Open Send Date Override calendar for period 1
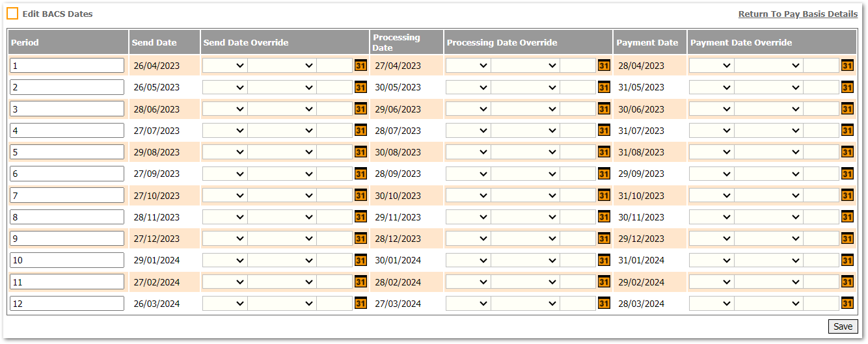The width and height of the screenshot is (868, 344). (x=360, y=66)
